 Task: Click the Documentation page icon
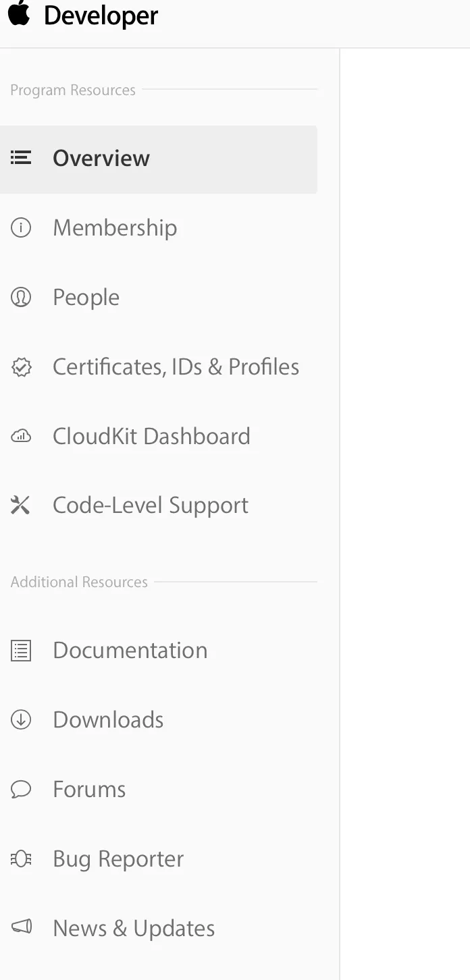(21, 651)
